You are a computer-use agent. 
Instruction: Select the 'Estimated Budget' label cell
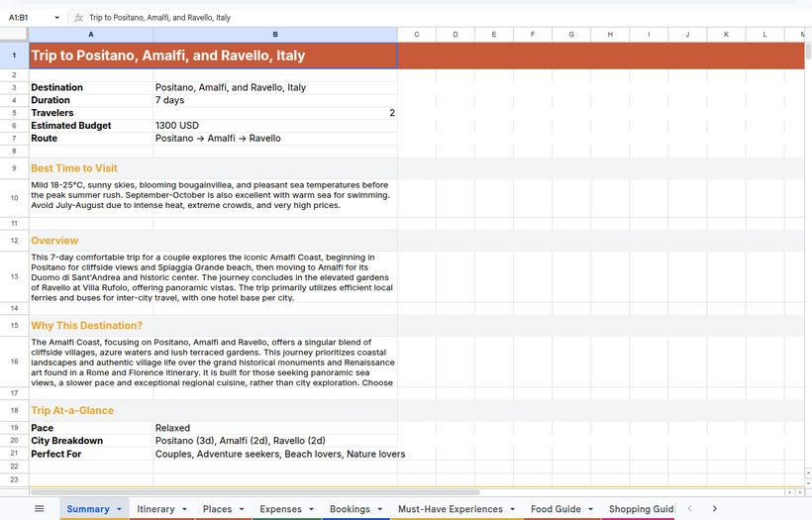(91, 126)
